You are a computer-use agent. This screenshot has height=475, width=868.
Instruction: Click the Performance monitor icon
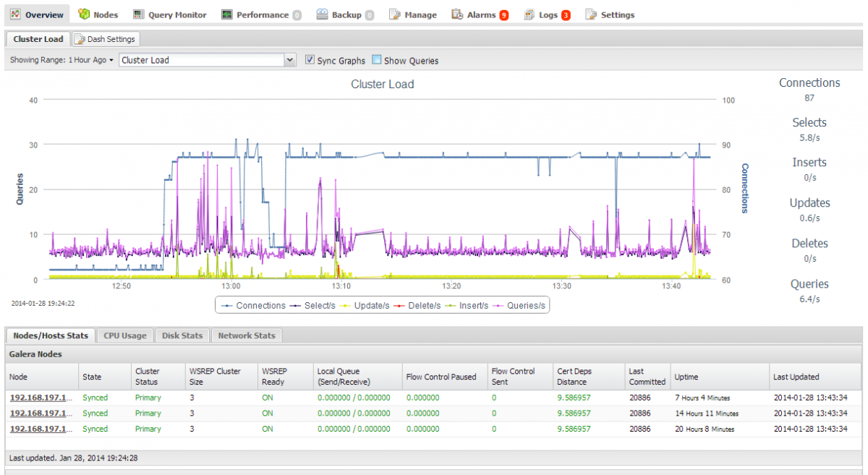coord(227,14)
